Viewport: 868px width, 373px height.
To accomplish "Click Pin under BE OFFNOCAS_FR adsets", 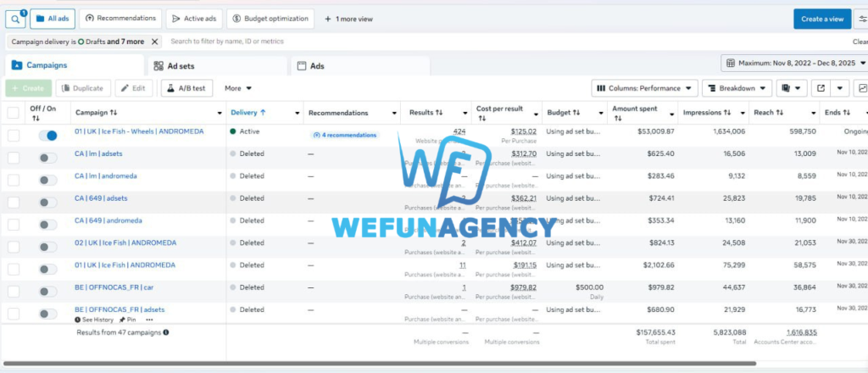I will click(128, 320).
